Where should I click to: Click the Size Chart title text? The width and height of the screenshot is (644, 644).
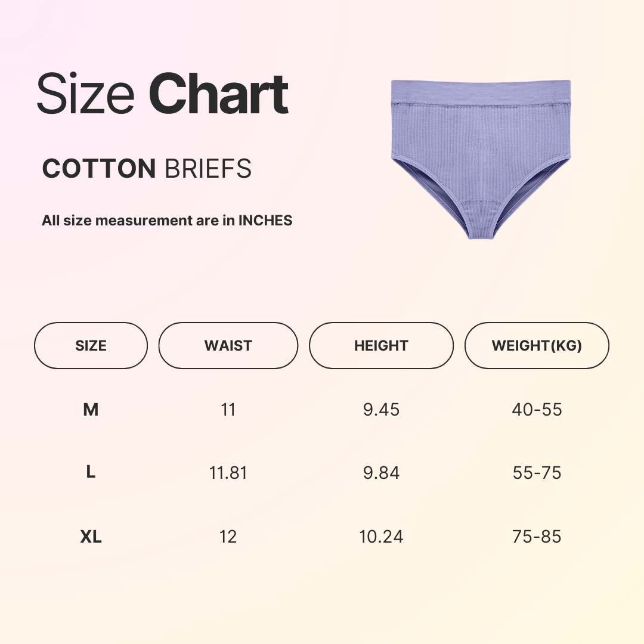pos(162,94)
